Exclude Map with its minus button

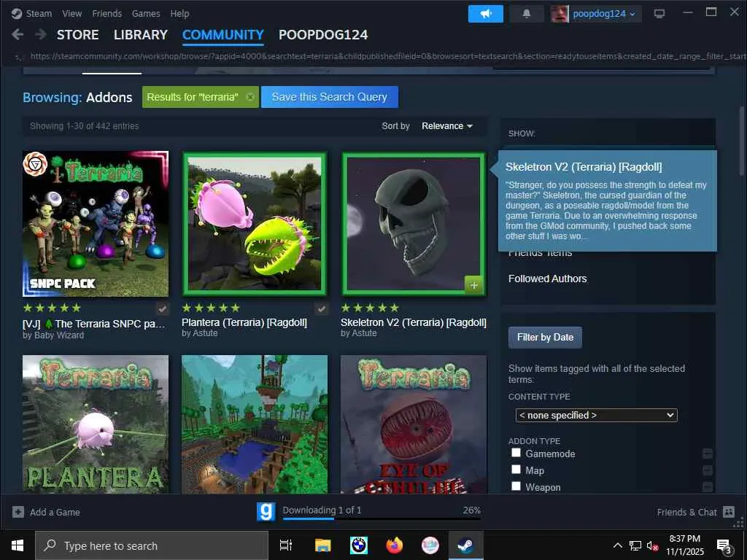(x=708, y=470)
